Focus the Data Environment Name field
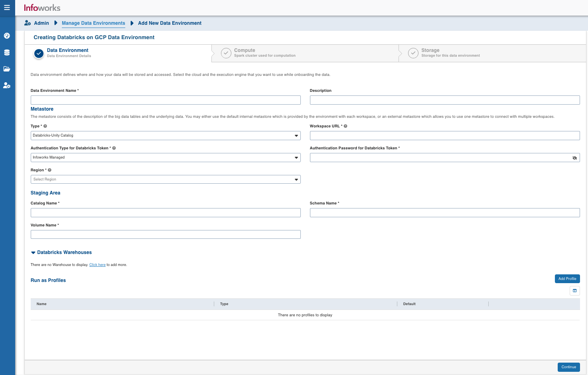Viewport: 588px width, 375px height. click(x=166, y=100)
